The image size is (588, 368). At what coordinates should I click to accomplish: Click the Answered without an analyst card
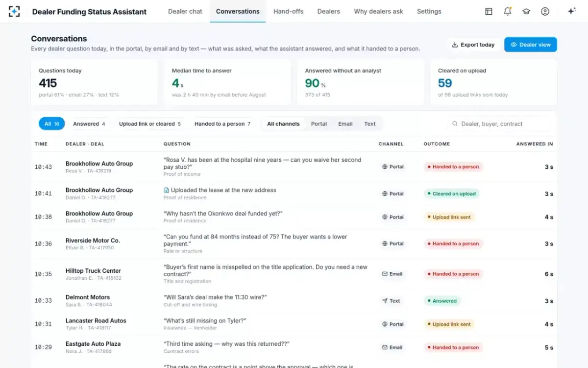tap(360, 82)
